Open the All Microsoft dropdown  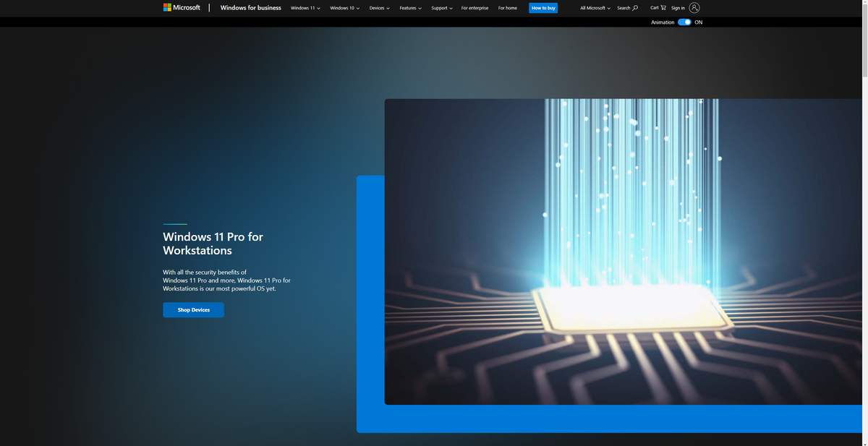pyautogui.click(x=595, y=8)
